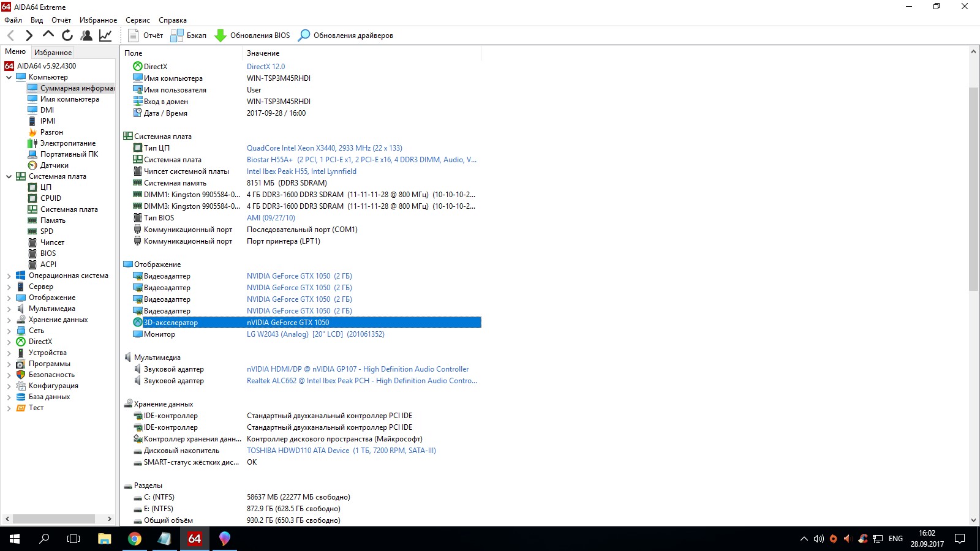Image resolution: width=980 pixels, height=551 pixels.
Task: Open File Explorer from the taskbar
Action: point(105,539)
